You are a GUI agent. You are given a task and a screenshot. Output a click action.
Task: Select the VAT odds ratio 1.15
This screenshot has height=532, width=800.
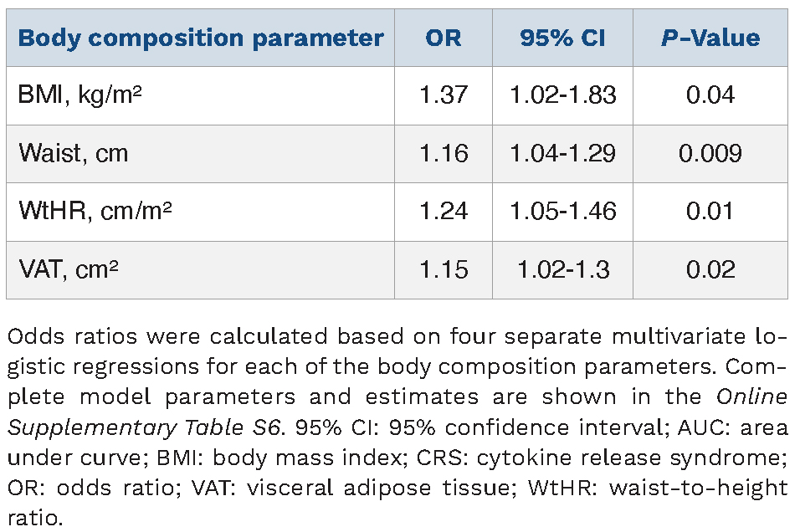coord(444,270)
